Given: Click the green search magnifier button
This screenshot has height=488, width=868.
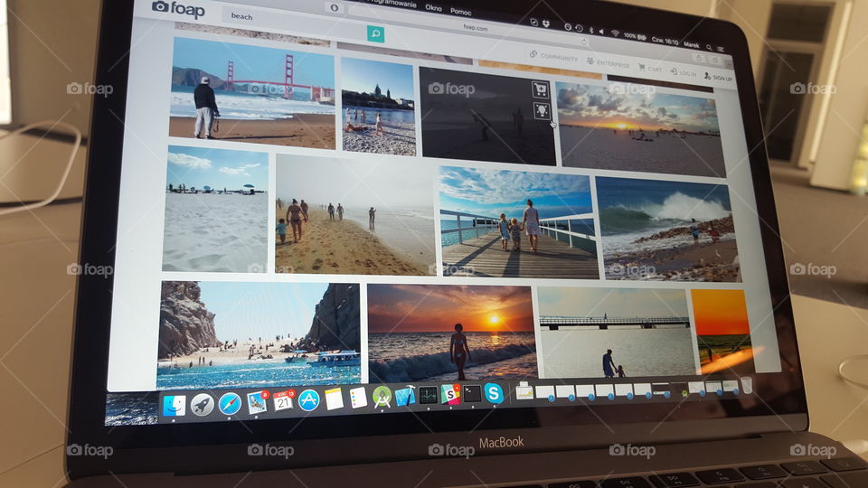Looking at the screenshot, I should (x=375, y=34).
